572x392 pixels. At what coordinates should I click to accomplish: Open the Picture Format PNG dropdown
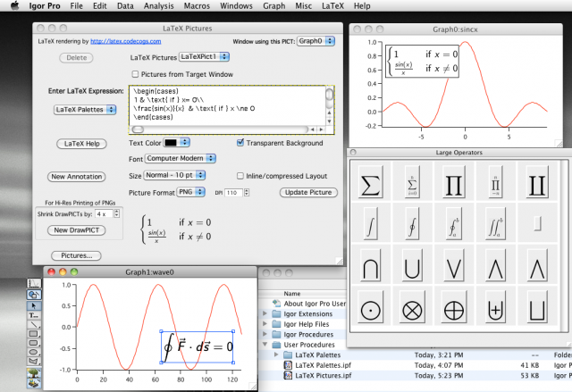[x=190, y=192]
